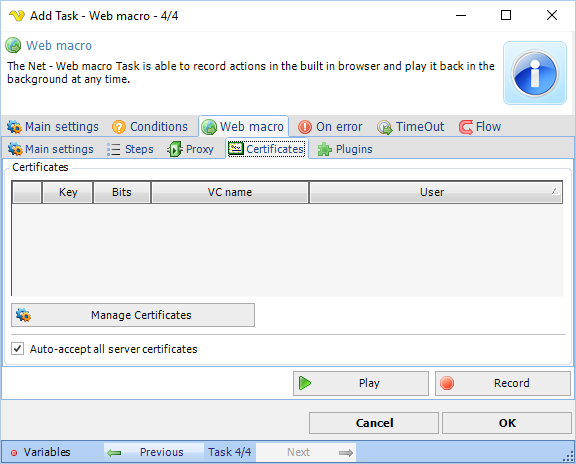Switch to the Conditions tab
This screenshot has height=464, width=576.
click(150, 127)
